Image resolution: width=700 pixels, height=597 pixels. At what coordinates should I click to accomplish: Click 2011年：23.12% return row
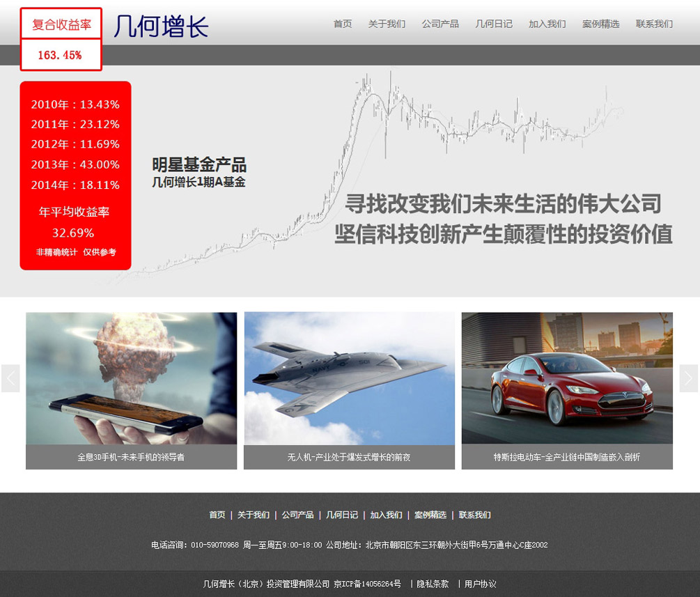point(75,125)
